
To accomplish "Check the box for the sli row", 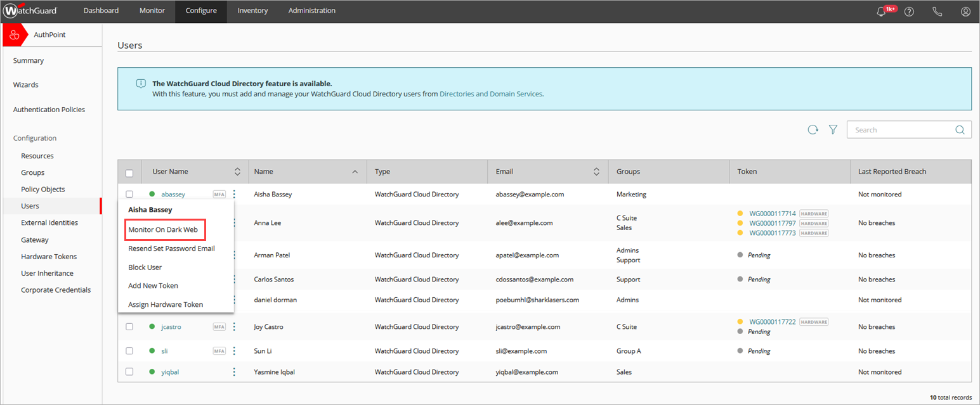I will pyautogui.click(x=129, y=350).
